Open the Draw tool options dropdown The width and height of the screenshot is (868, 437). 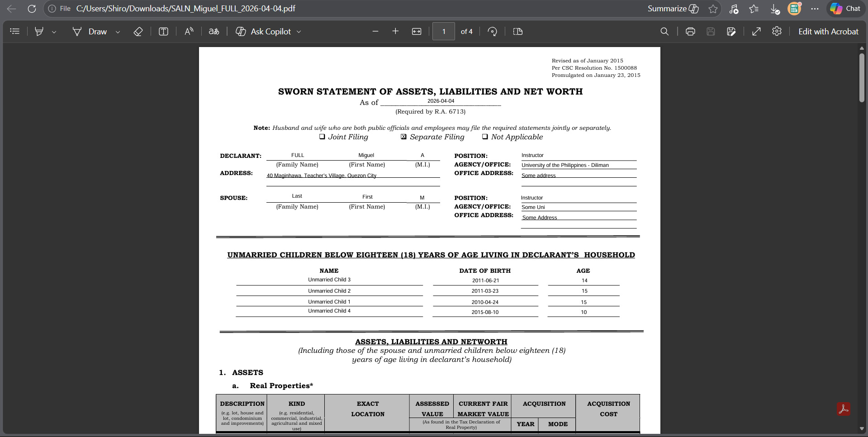tap(118, 31)
